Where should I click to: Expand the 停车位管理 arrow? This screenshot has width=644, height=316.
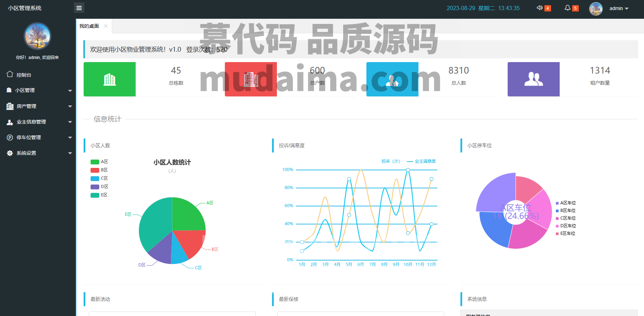[x=70, y=138]
